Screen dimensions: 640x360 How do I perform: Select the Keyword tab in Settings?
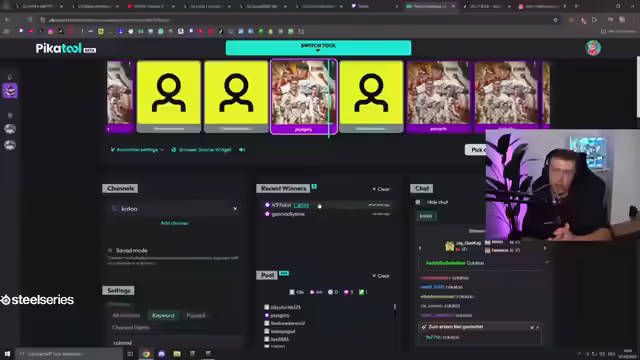pos(163,316)
